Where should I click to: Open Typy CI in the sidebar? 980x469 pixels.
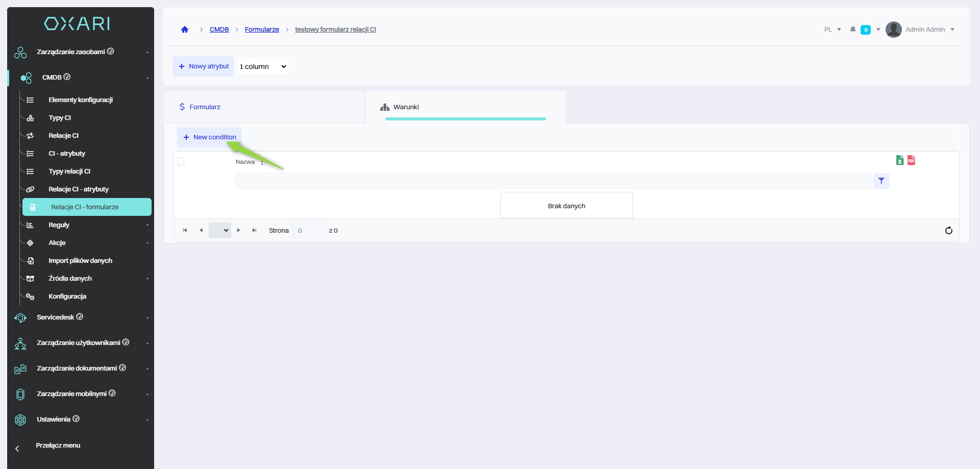point(60,118)
